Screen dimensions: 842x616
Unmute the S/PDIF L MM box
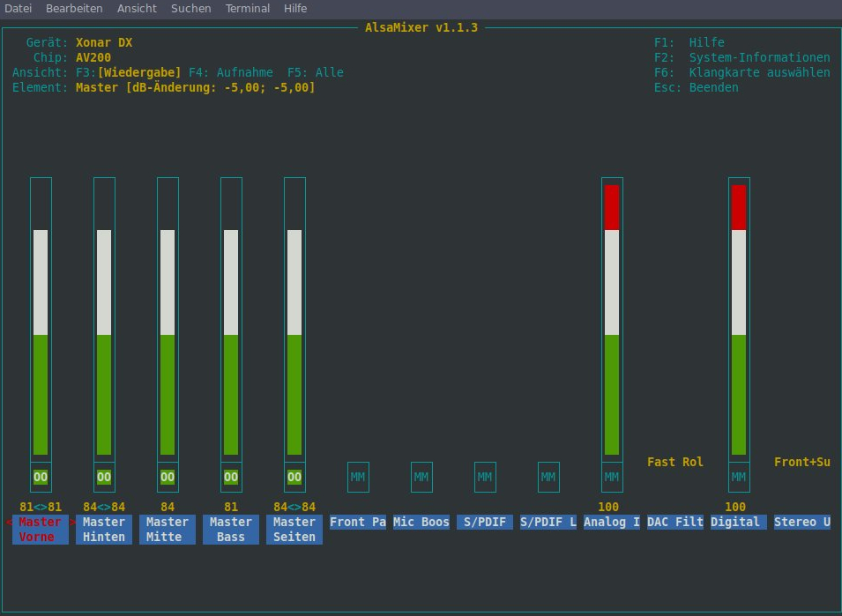coord(548,477)
